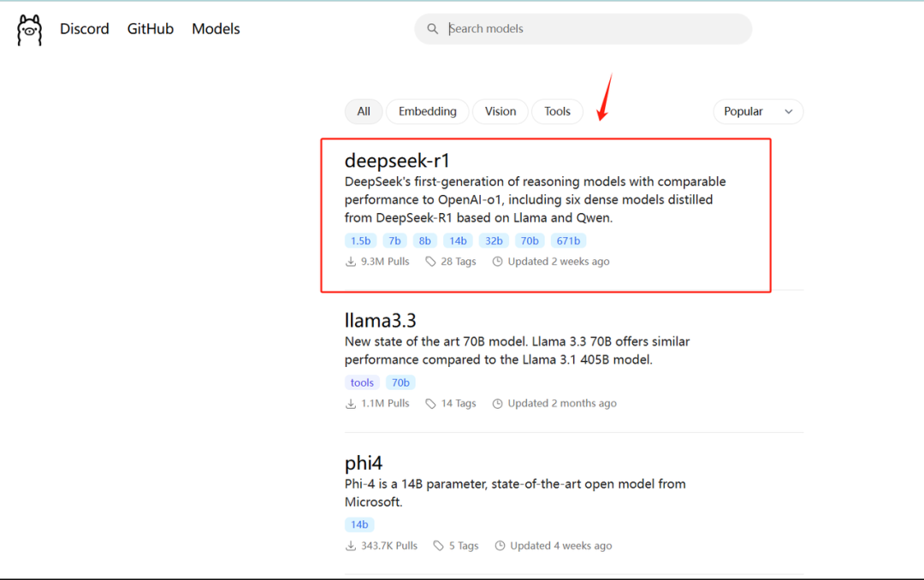
Task: Click deepseek-r1 671b size tag
Action: click(x=568, y=240)
